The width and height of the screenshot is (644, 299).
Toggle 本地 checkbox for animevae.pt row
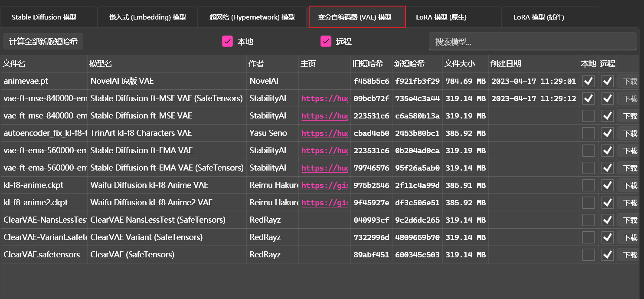[x=588, y=81]
